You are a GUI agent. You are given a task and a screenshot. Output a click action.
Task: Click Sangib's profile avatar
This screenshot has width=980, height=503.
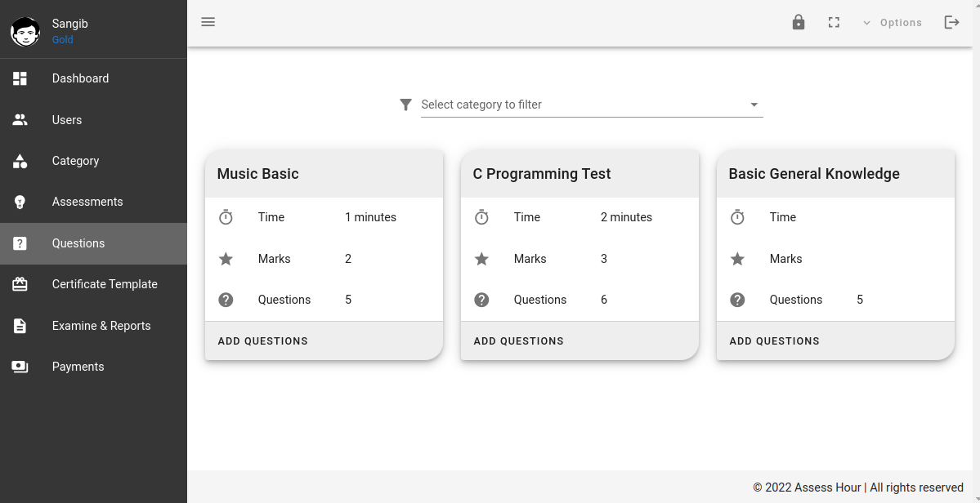point(25,31)
